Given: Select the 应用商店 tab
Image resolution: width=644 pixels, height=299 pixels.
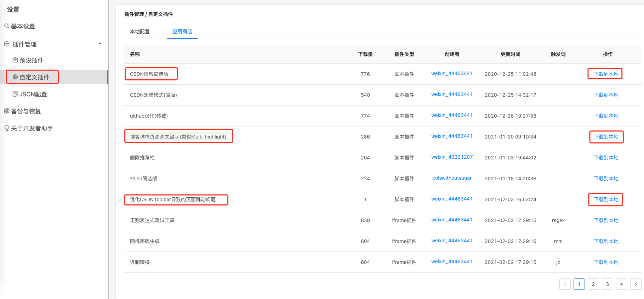Looking at the screenshot, I should [182, 32].
